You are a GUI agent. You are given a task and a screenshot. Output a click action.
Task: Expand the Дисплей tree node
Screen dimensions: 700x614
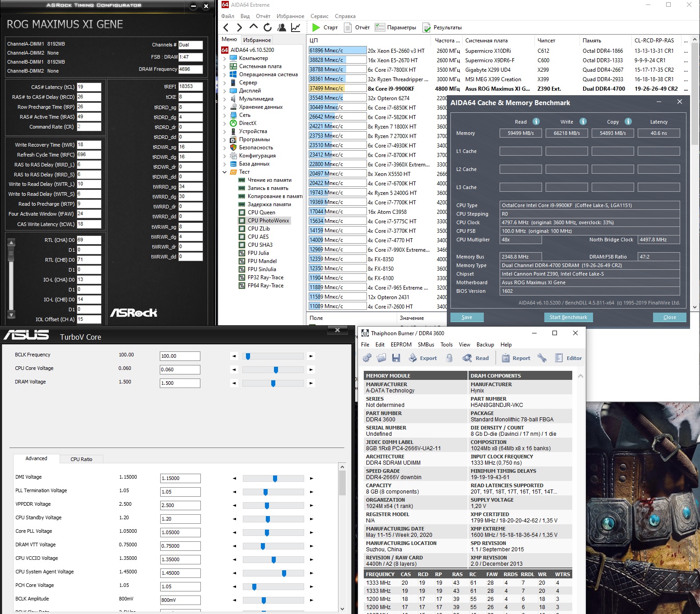(x=224, y=91)
